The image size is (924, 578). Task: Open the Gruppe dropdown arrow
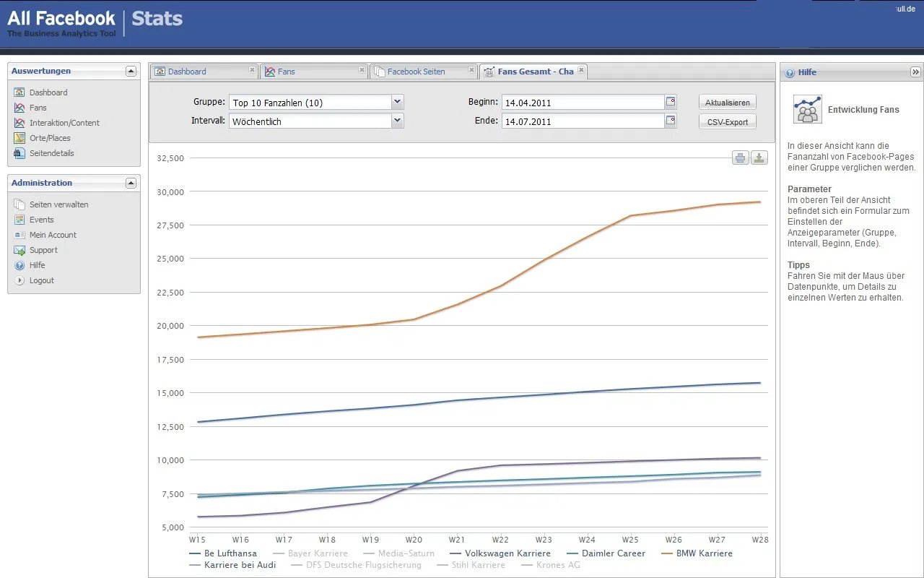397,102
